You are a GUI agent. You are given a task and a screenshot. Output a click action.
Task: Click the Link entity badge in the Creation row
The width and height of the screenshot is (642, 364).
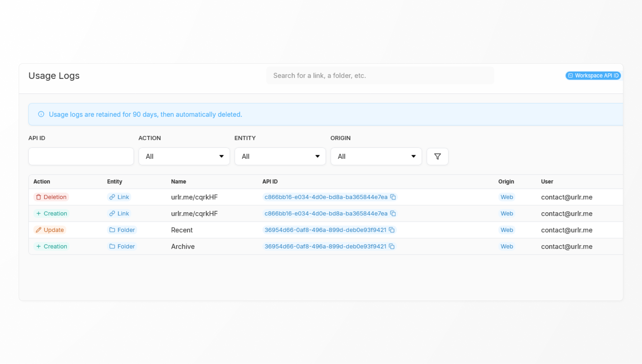119,213
